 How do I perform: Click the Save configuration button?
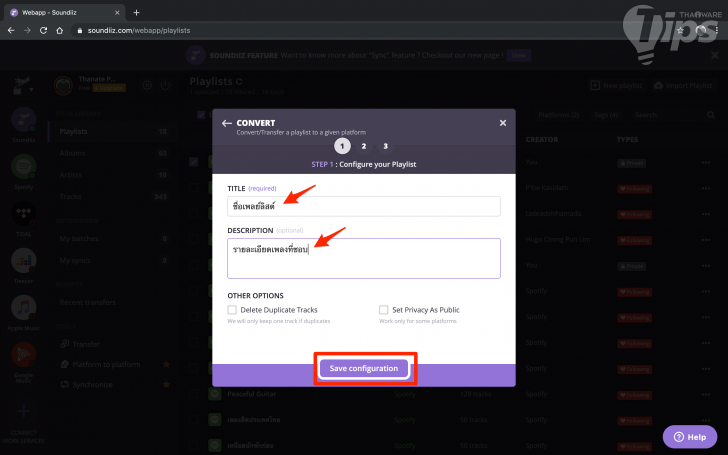coord(364,369)
